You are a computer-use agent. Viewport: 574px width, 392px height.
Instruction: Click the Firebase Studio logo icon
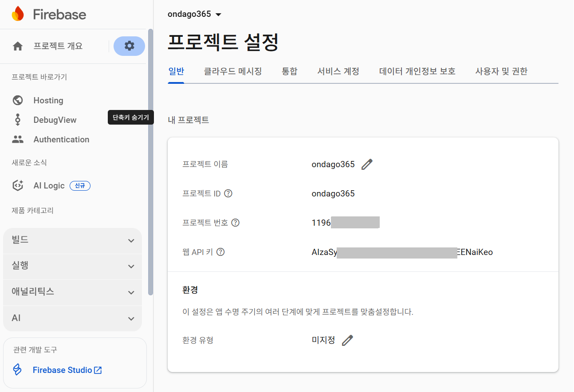pos(17,370)
